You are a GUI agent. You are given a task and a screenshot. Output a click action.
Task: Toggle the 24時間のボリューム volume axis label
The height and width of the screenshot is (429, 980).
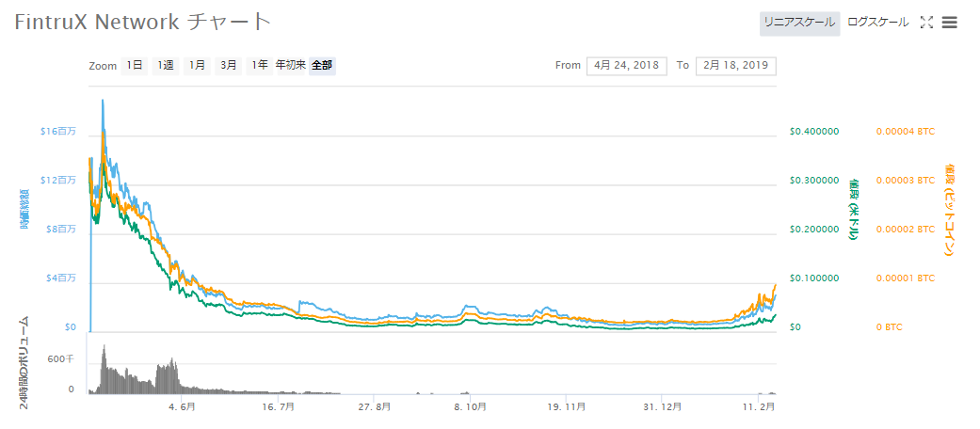coord(23,361)
